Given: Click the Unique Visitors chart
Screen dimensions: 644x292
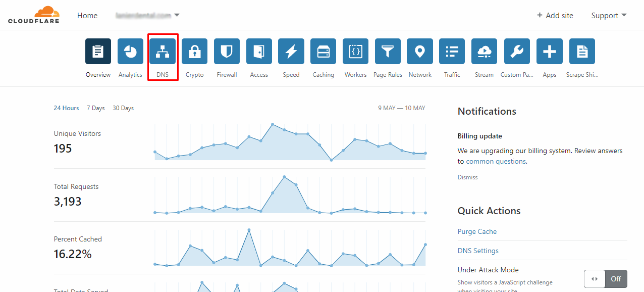Looking at the screenshot, I should tap(290, 142).
